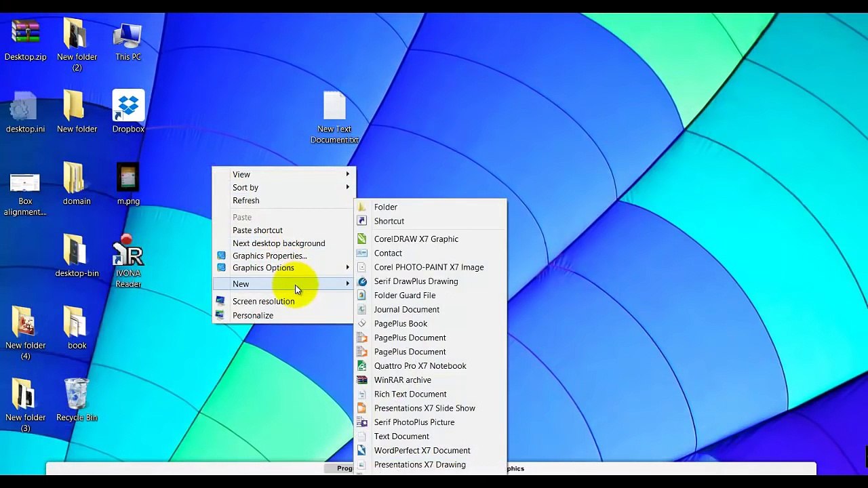The height and width of the screenshot is (488, 868).
Task: Select desktop.ini file icon
Action: pos(25,106)
